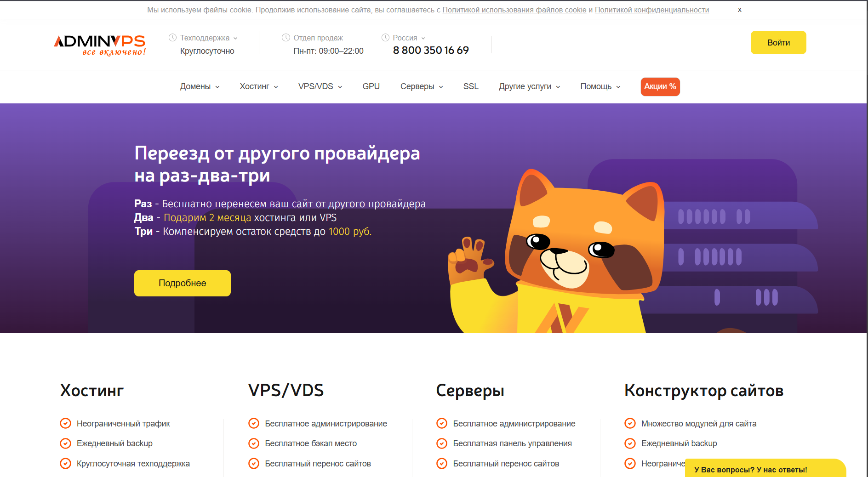Open the Хостинг navigation menu
This screenshot has width=868, height=477.
259,86
